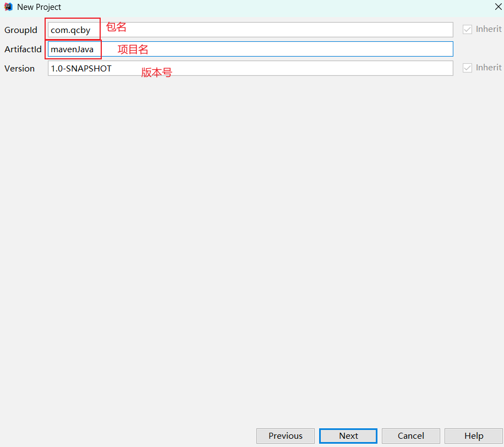Click the New Project title text
Screen dimensions: 504x447
pyautogui.click(x=39, y=7)
